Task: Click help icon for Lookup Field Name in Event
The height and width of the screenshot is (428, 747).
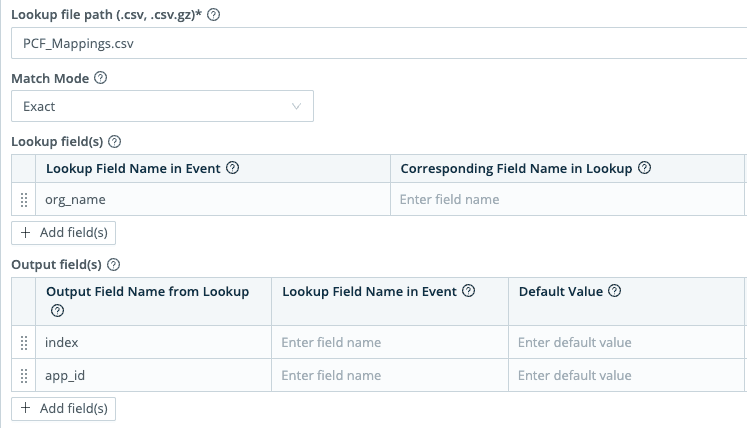Action: (233, 168)
